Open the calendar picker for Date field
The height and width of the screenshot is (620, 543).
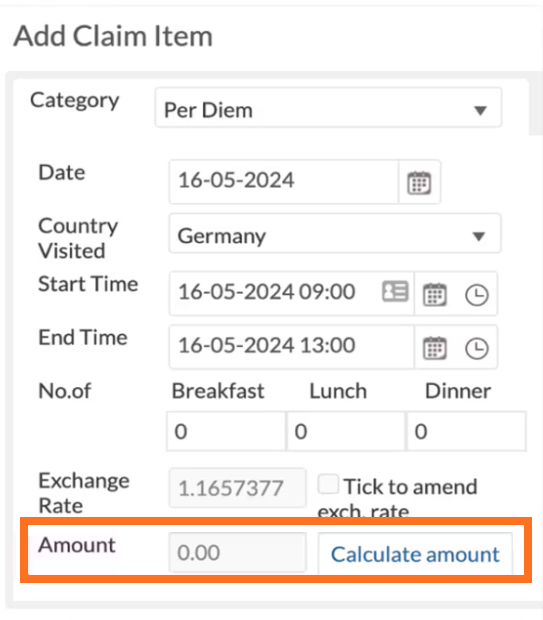[x=419, y=182]
